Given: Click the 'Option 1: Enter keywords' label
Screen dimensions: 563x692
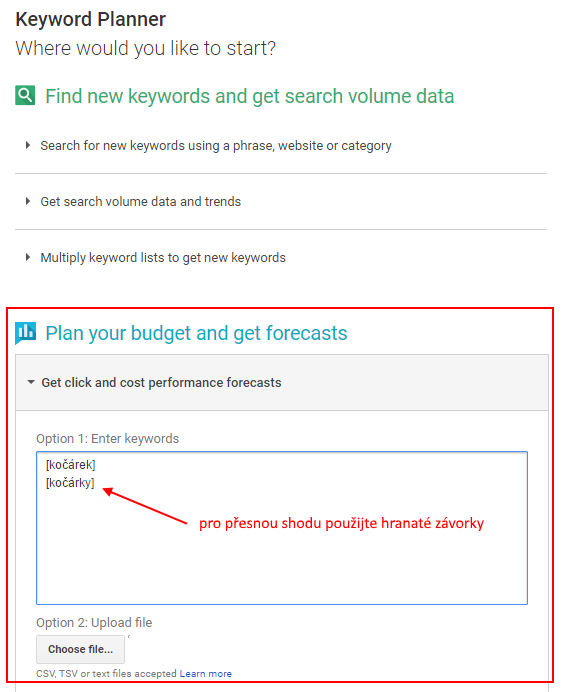Looking at the screenshot, I should click(108, 439).
